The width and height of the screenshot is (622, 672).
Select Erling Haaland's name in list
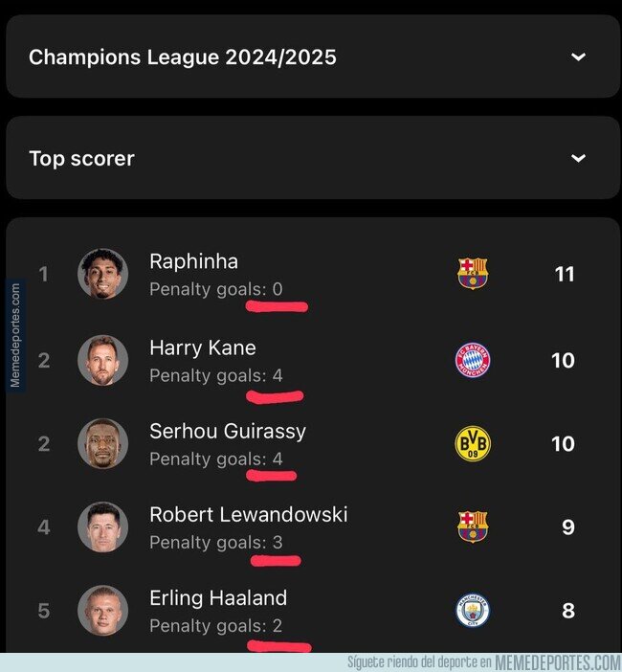218,598
